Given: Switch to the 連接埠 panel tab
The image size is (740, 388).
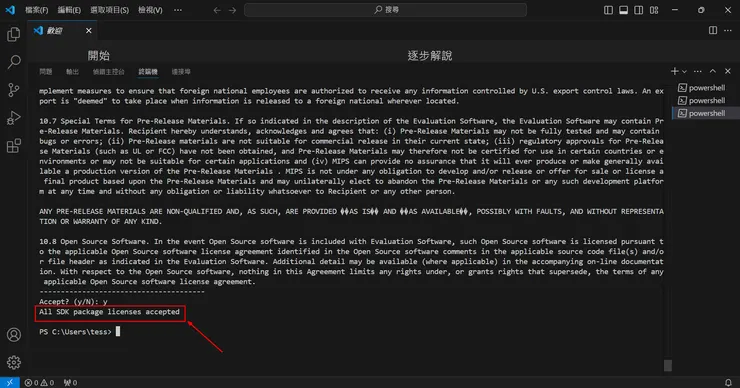Looking at the screenshot, I should click(x=181, y=72).
